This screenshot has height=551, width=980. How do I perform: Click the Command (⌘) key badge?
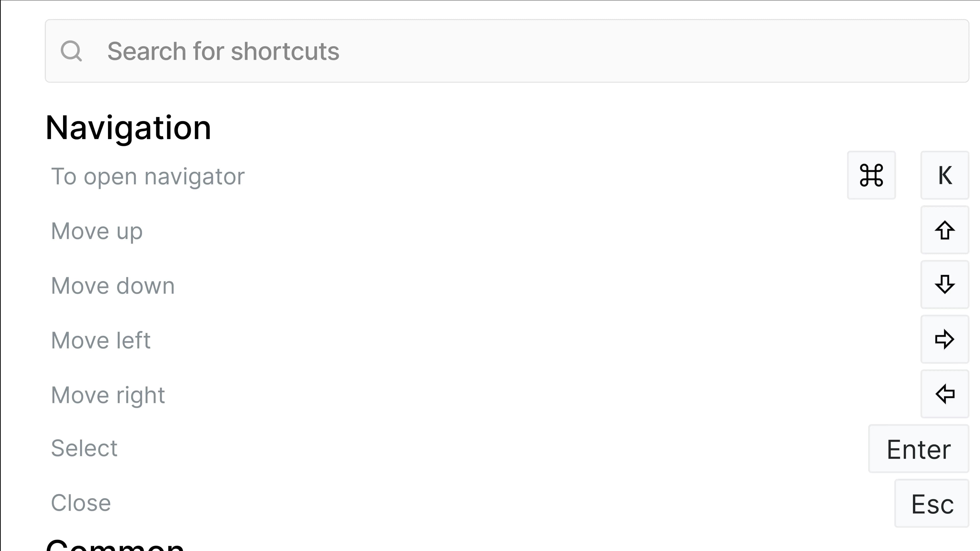click(x=872, y=175)
